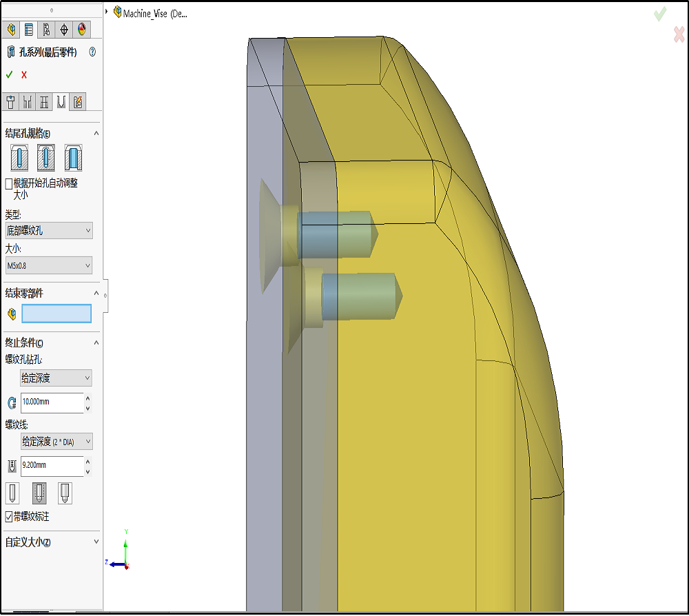Open the 类型 dropdown showing 底部螺纹孔
This screenshot has height=616, width=689.
pos(49,231)
